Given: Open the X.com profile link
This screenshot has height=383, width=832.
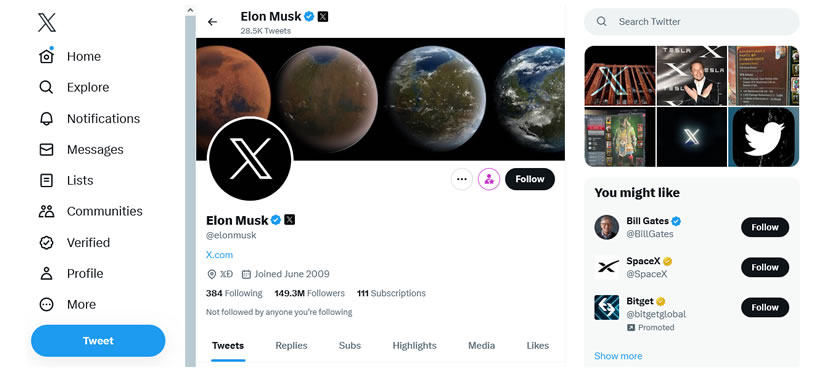Looking at the screenshot, I should pos(219,255).
